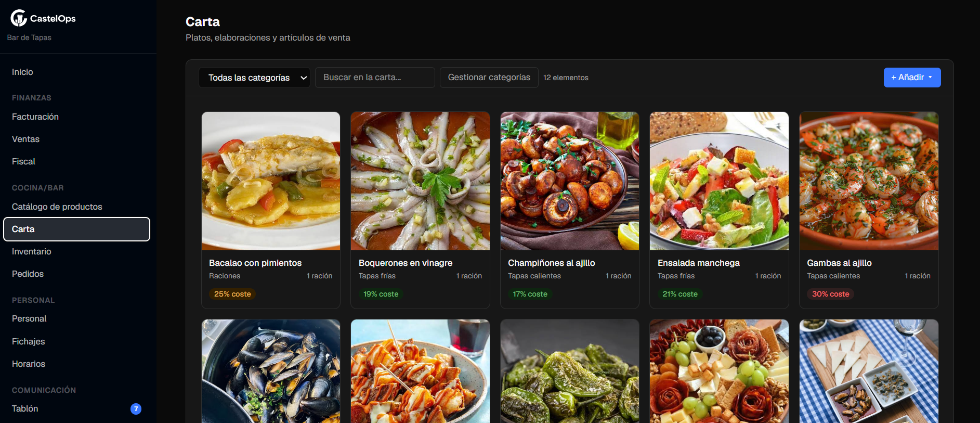980x423 pixels.
Task: Open the Gambas al ajillo photo
Action: click(x=869, y=181)
